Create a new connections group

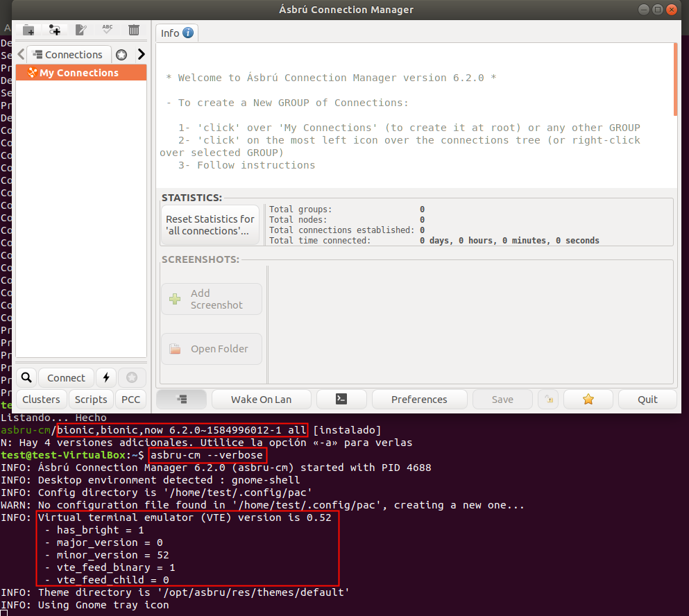(28, 30)
